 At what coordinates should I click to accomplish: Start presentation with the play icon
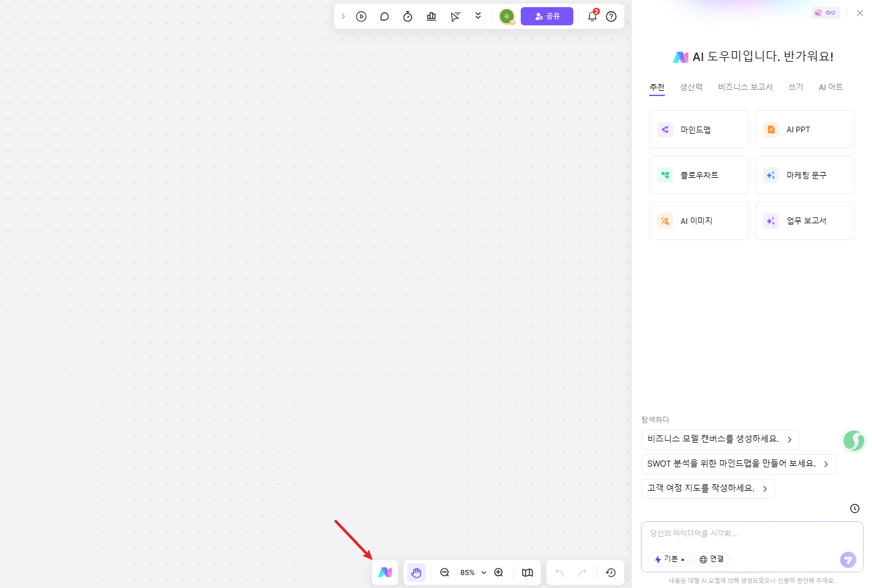tap(362, 17)
